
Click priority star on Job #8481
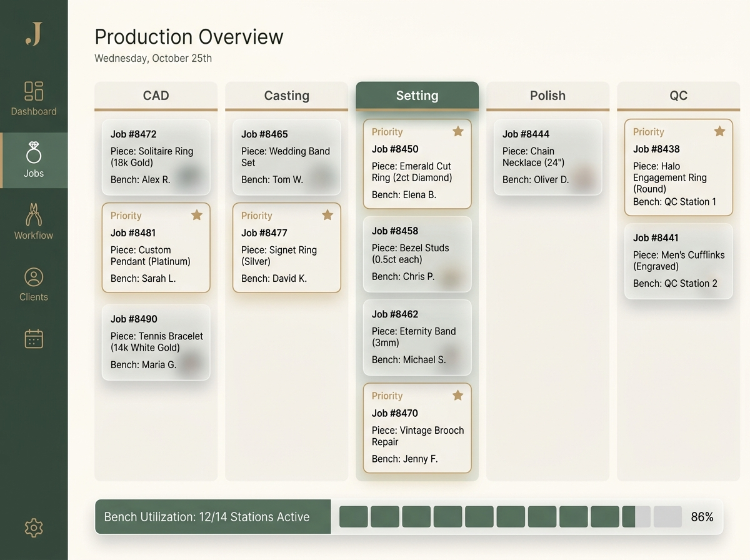(197, 215)
